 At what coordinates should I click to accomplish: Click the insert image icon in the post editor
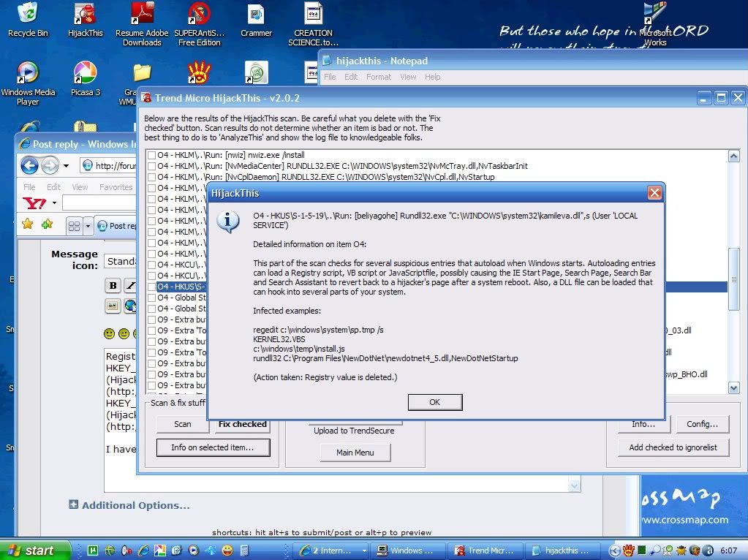click(x=113, y=306)
